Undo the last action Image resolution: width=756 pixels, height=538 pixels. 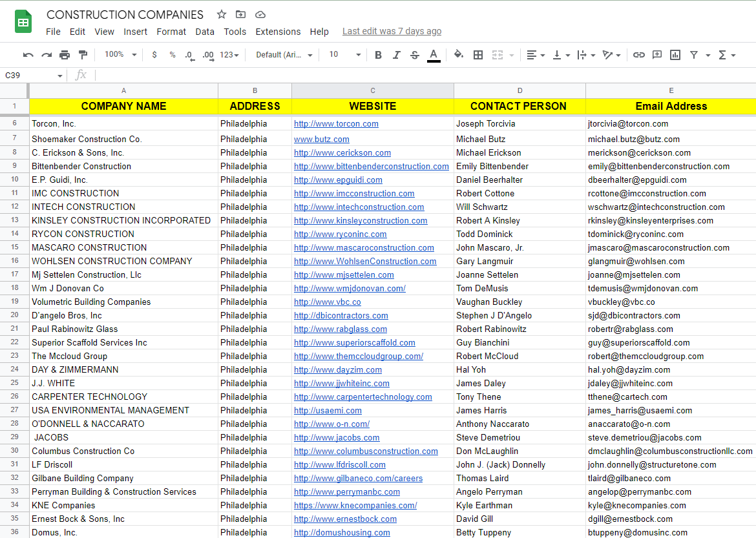click(28, 55)
